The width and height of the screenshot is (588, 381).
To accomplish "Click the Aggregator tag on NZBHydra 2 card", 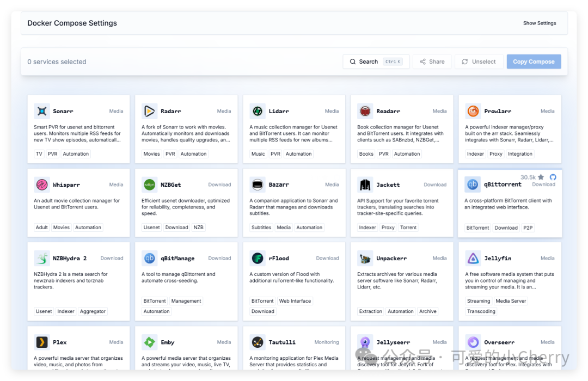I will 93,311.
